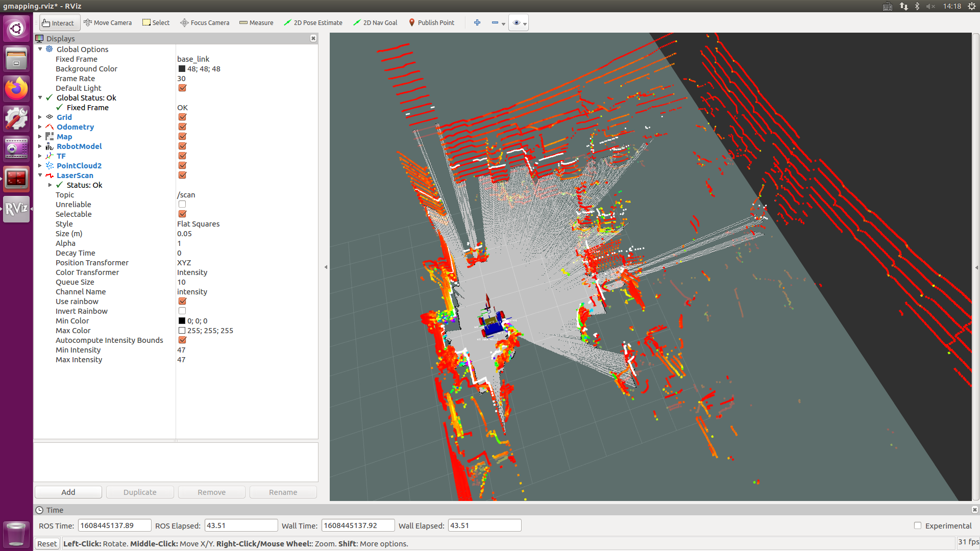Open Firefox from the Ubuntu dock
Screen dimensions: 980x551
[16, 89]
